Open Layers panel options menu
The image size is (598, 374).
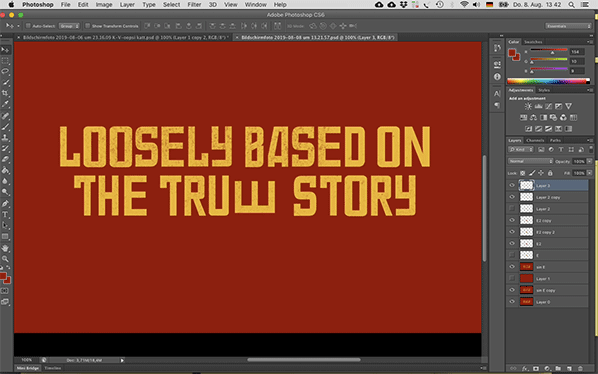coord(589,140)
